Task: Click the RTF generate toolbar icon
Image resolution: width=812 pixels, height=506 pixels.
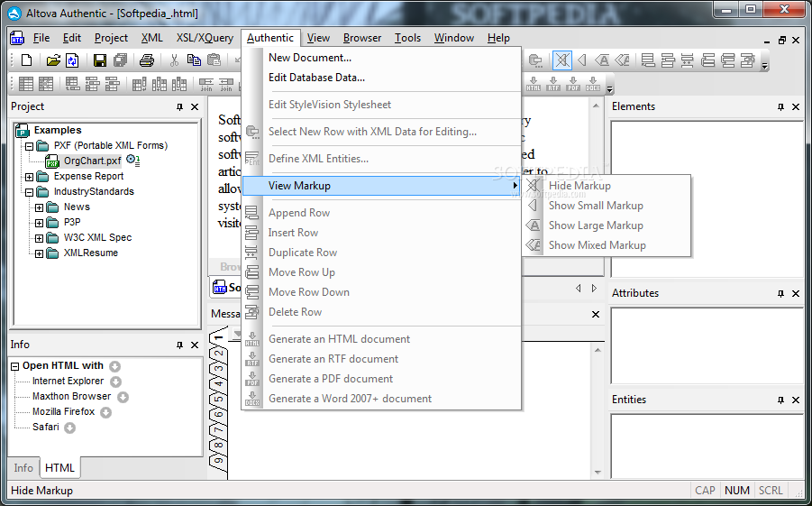Action: [553, 84]
